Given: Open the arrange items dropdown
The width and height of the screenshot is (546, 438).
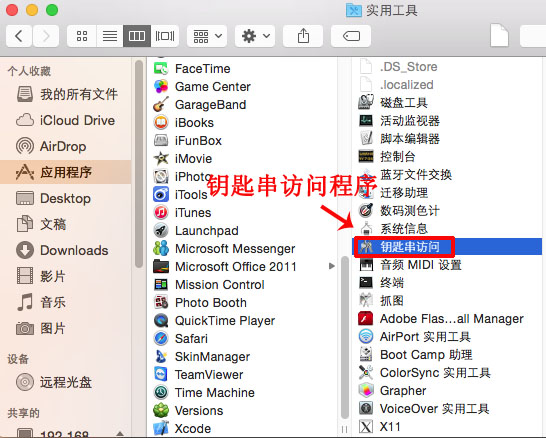Looking at the screenshot, I should click(x=207, y=36).
